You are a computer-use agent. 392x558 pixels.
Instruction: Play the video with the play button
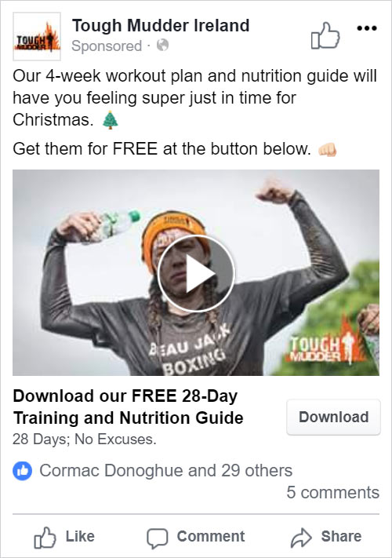point(196,273)
